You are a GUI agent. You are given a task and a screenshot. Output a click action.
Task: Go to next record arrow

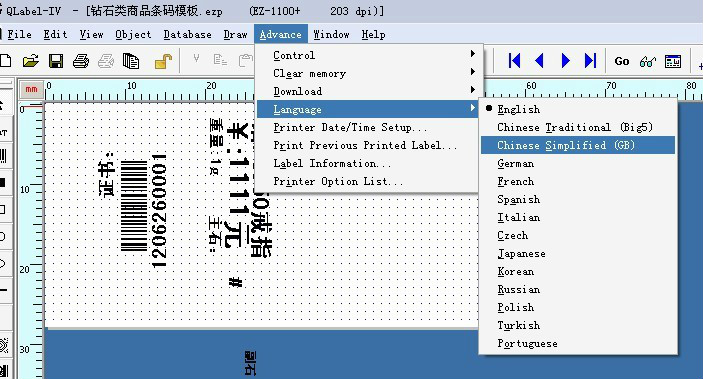565,60
